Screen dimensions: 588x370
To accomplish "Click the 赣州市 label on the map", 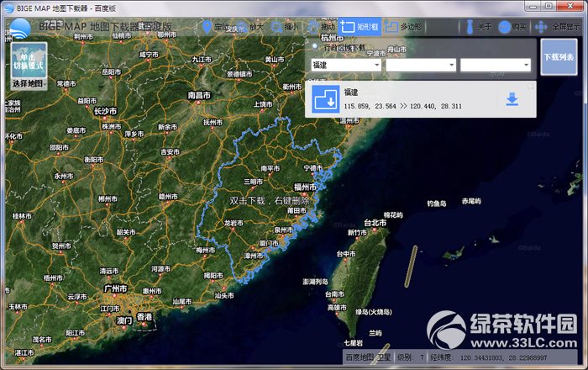I will click(x=168, y=197).
